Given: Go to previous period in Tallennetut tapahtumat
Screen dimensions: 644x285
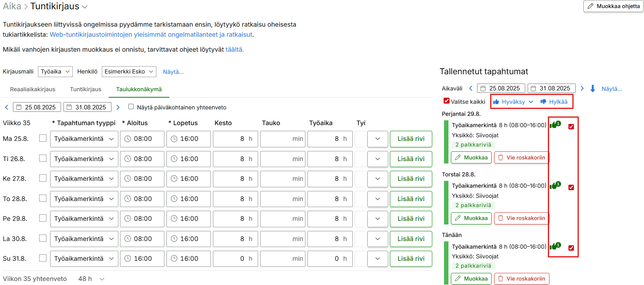Looking at the screenshot, I should tap(471, 88).
